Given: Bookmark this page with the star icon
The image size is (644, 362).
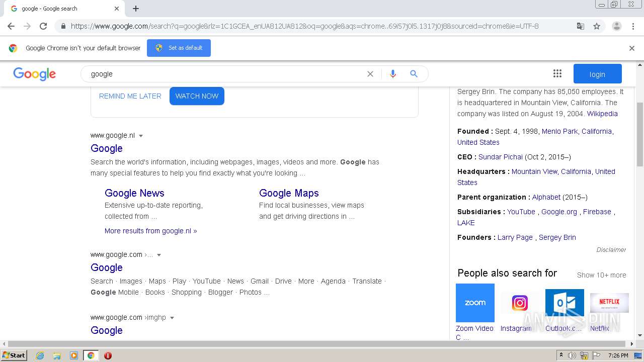Looking at the screenshot, I should [x=597, y=26].
